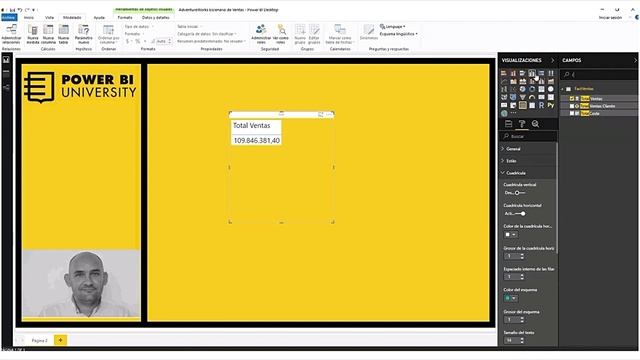Collapse the Campos pane

[635, 60]
